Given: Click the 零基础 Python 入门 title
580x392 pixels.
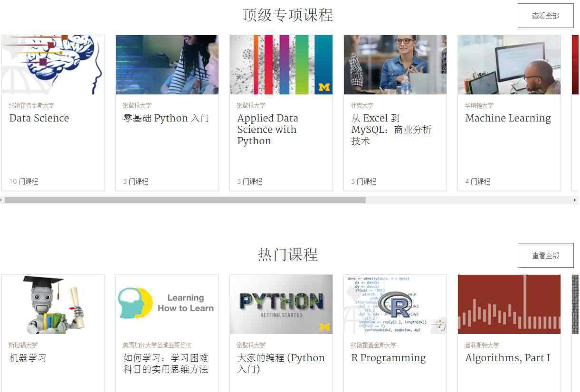Looking at the screenshot, I should point(166,118).
